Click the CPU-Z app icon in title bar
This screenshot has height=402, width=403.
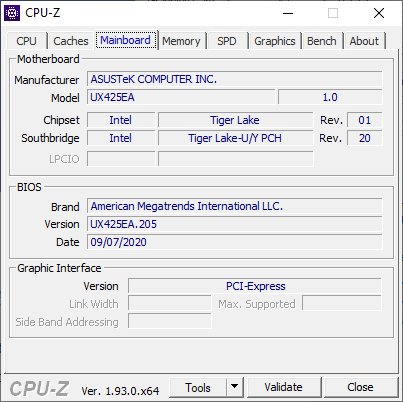[12, 13]
